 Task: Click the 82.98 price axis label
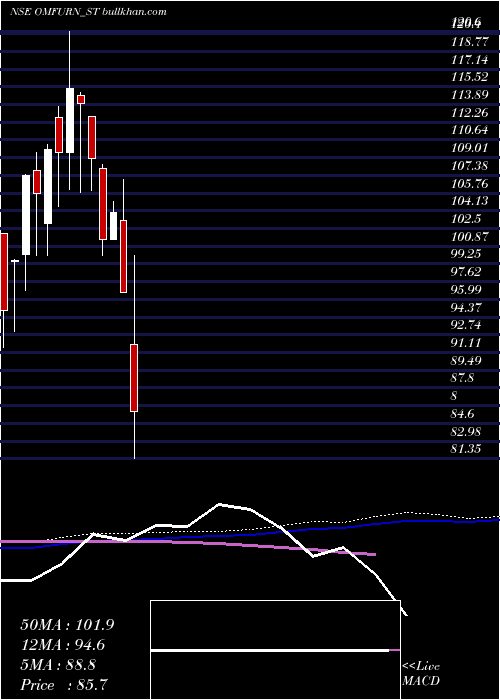(x=466, y=431)
